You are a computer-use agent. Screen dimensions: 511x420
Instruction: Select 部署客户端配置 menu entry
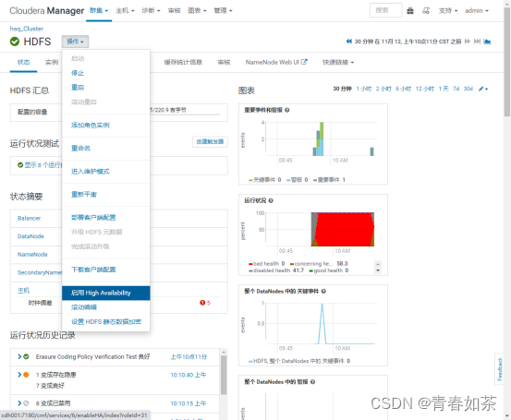pos(93,218)
